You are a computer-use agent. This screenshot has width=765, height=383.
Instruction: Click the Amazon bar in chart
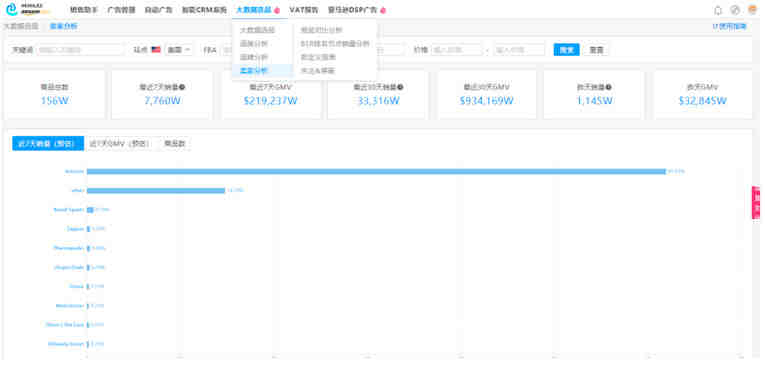point(376,171)
